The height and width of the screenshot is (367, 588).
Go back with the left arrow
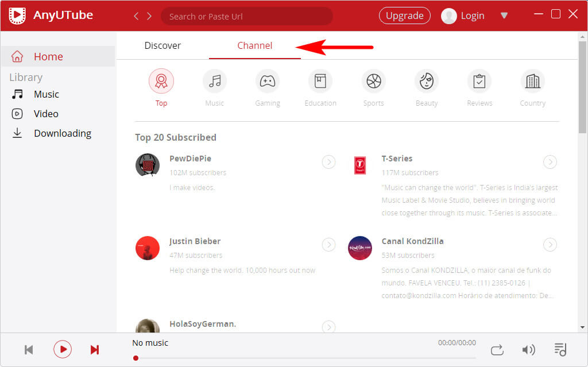[136, 16]
